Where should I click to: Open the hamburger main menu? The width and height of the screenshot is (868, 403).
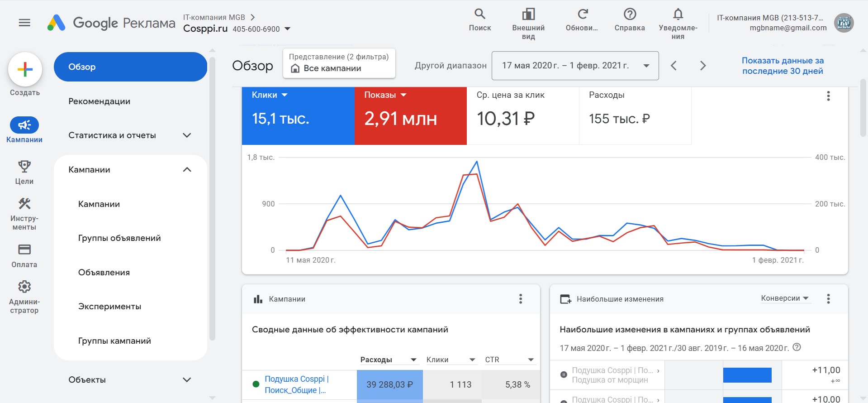pos(24,23)
